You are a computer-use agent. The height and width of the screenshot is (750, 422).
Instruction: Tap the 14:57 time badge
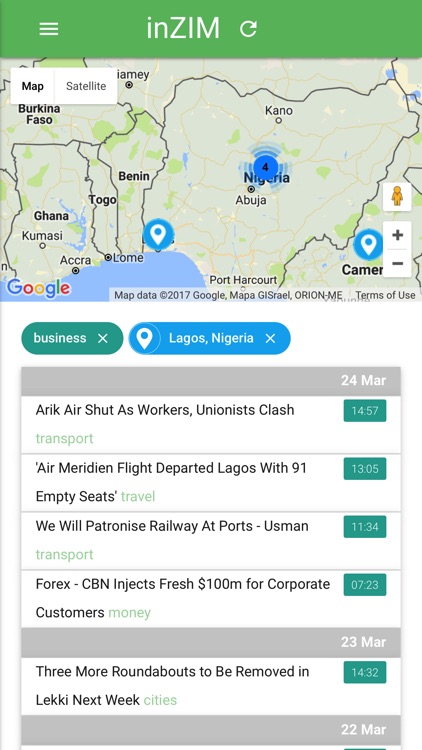point(365,411)
